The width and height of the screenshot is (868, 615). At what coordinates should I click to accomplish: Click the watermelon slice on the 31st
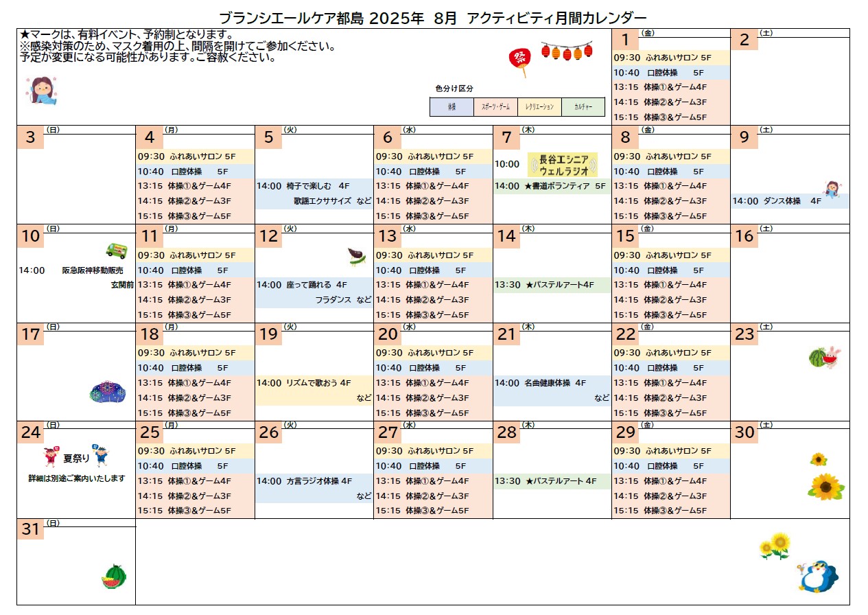tap(114, 577)
